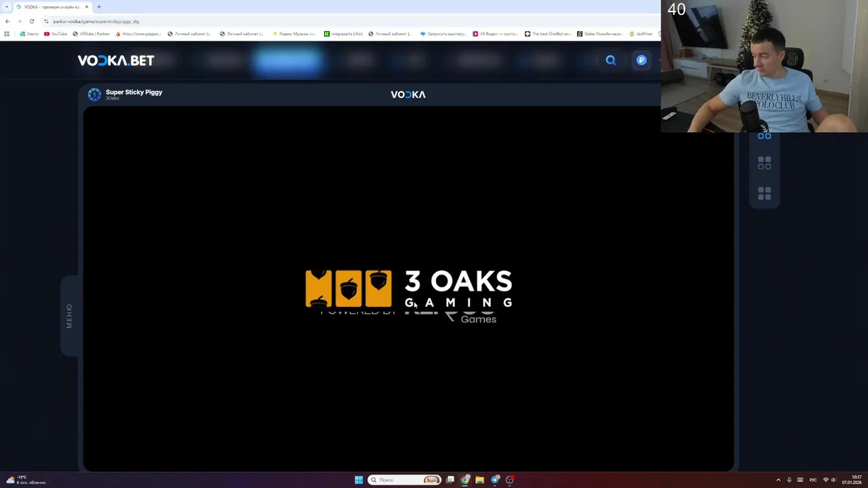Image resolution: width=868 pixels, height=488 pixels.
Task: Open the oleguazarte | Kick bookmark
Action: [x=343, y=34]
